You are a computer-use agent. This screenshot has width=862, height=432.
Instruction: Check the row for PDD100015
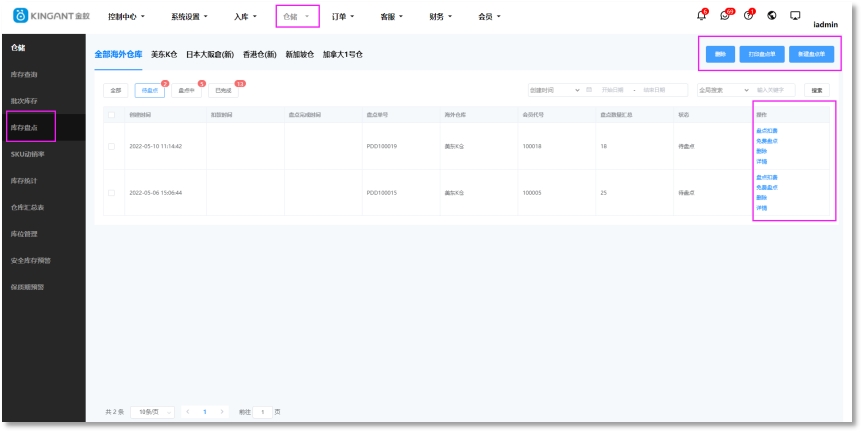[111, 192]
